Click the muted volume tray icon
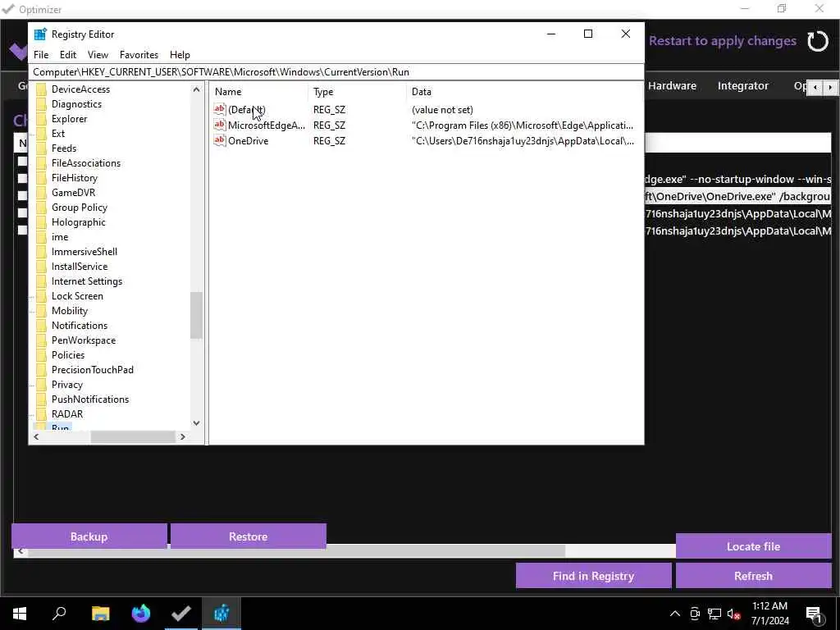Image resolution: width=840 pixels, height=630 pixels. pyautogui.click(x=733, y=614)
